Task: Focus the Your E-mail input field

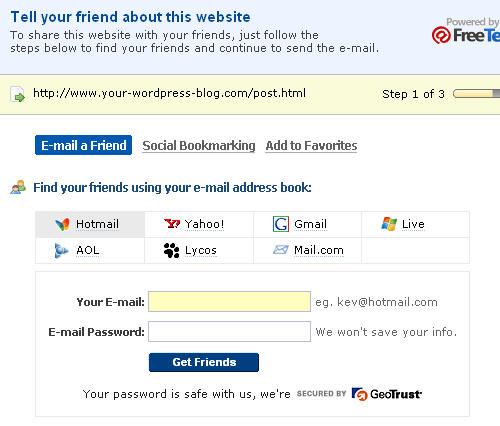Action: (229, 302)
